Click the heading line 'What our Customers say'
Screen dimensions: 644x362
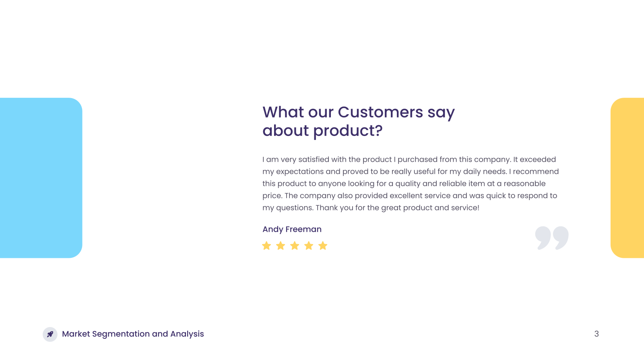(x=359, y=113)
